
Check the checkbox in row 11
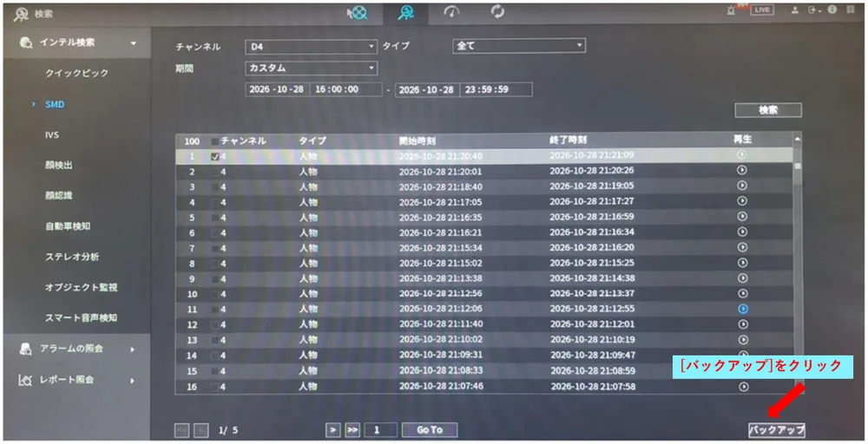pyautogui.click(x=214, y=310)
